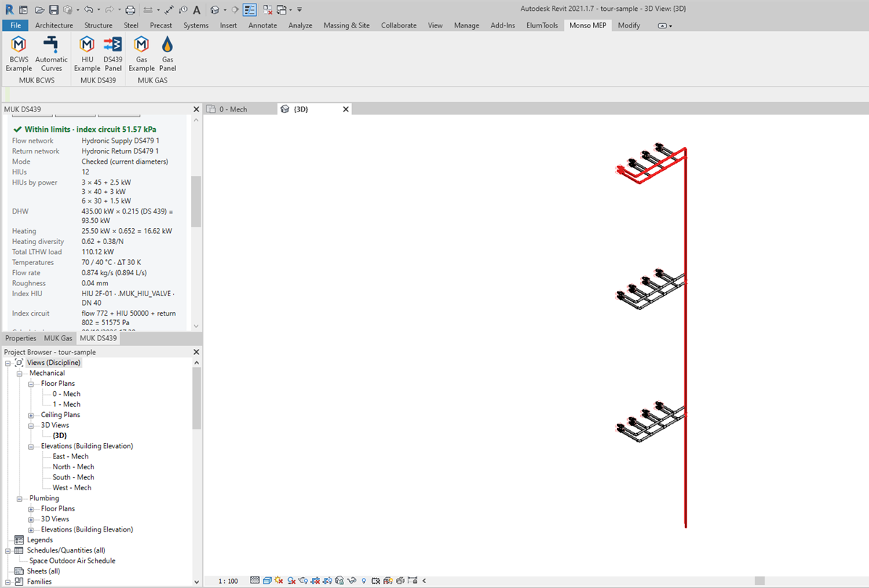
Task: Switch to the Modify ribbon tab
Action: tap(629, 25)
